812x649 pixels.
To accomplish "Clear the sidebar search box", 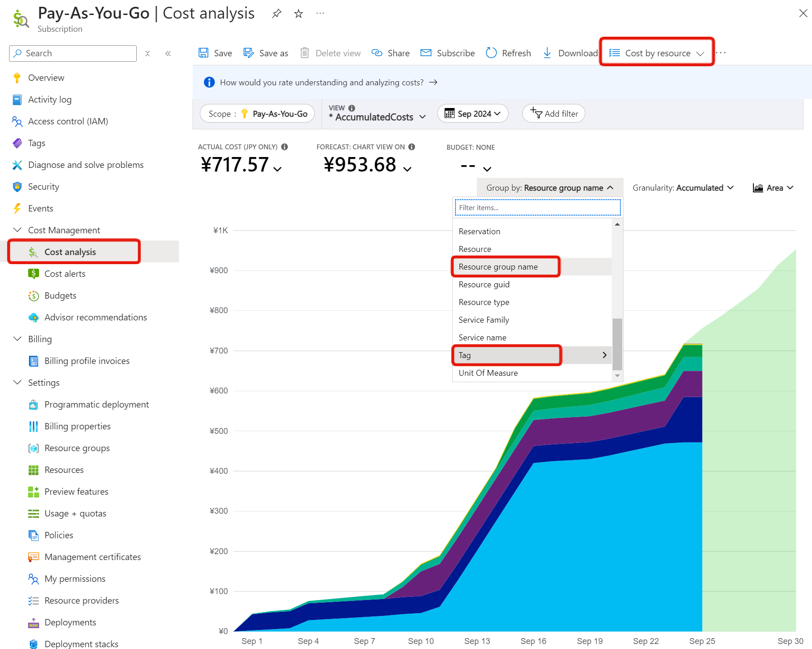I will click(x=148, y=54).
